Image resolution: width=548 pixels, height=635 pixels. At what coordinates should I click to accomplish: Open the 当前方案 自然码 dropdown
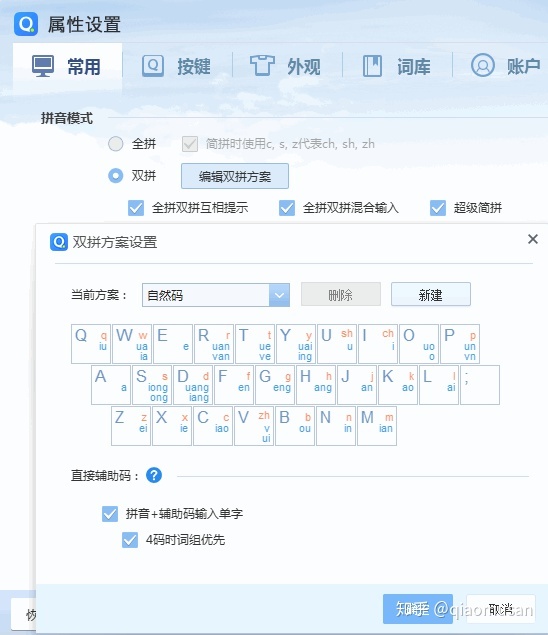click(x=216, y=295)
